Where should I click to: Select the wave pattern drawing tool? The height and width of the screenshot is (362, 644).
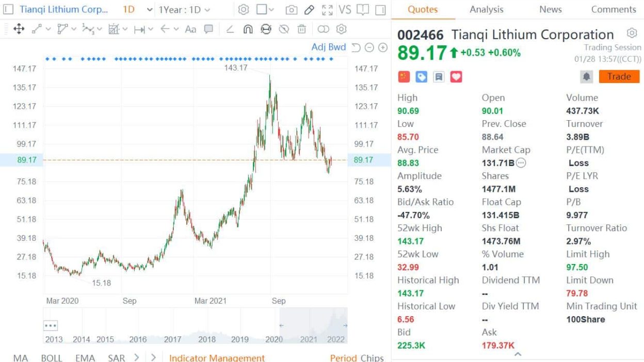(88, 29)
